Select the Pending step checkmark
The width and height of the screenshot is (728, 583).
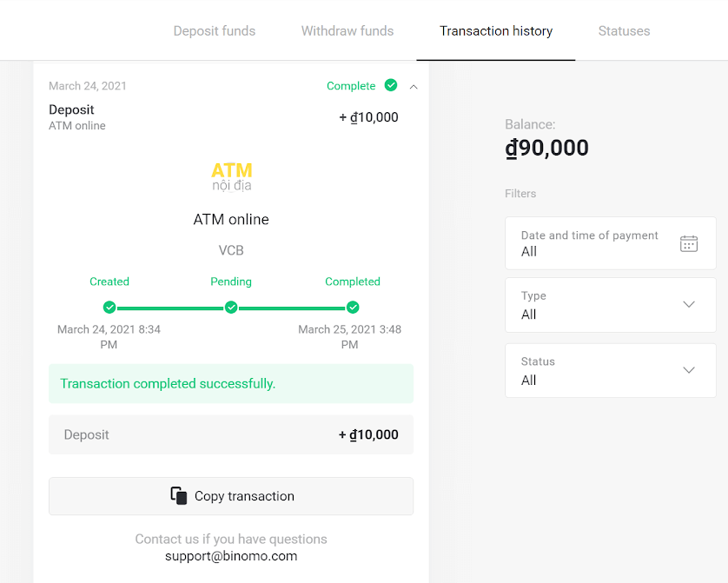pos(231,308)
